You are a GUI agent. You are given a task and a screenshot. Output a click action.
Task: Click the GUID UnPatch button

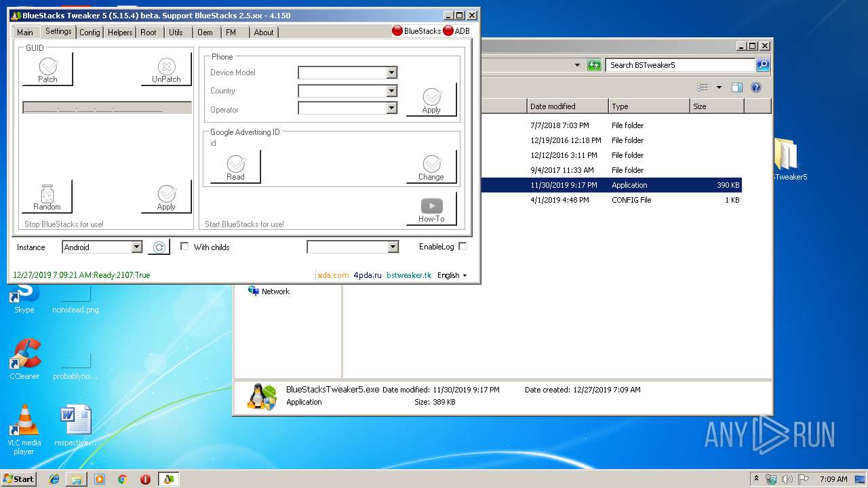166,69
